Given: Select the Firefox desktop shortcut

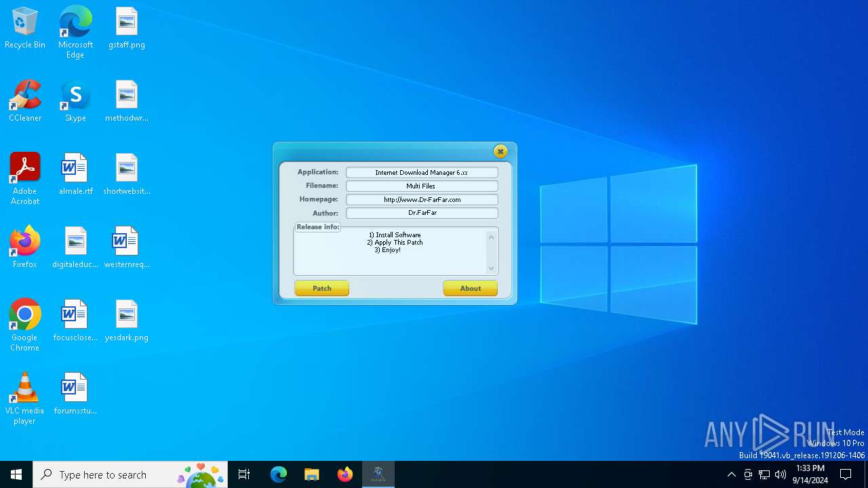Looking at the screenshot, I should [x=25, y=248].
